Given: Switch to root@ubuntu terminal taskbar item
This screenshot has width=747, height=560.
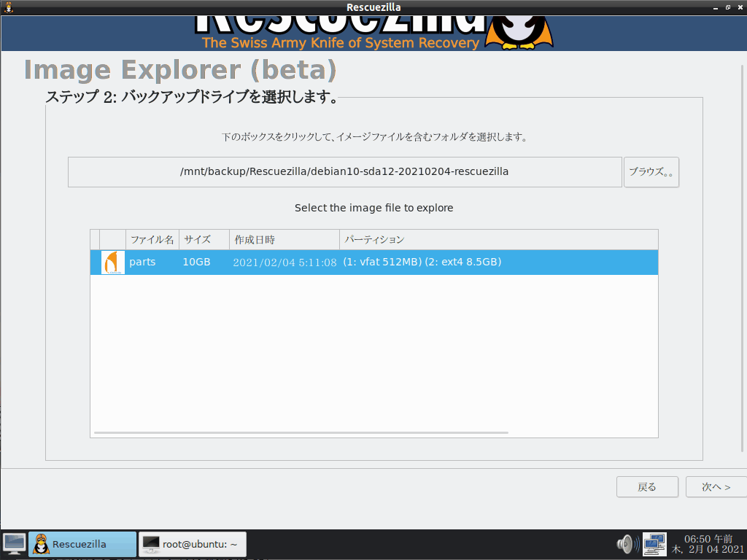Looking at the screenshot, I should pyautogui.click(x=193, y=544).
